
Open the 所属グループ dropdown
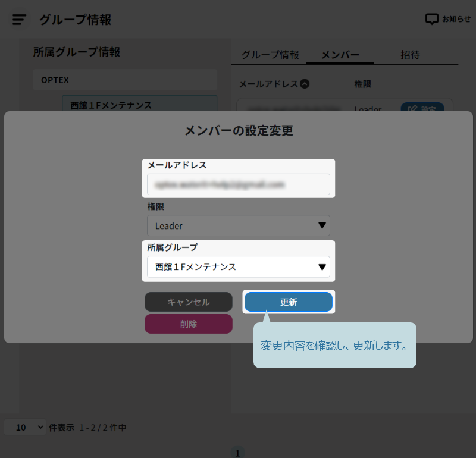tap(239, 267)
